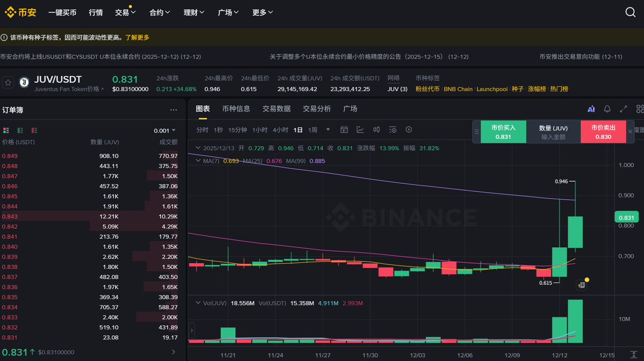644x361 pixels.
Task: Open chart settings hexagon icon
Action: [x=409, y=130]
